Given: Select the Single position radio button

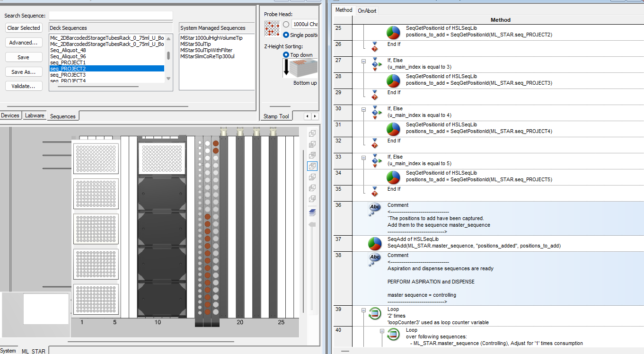Looking at the screenshot, I should coord(286,35).
